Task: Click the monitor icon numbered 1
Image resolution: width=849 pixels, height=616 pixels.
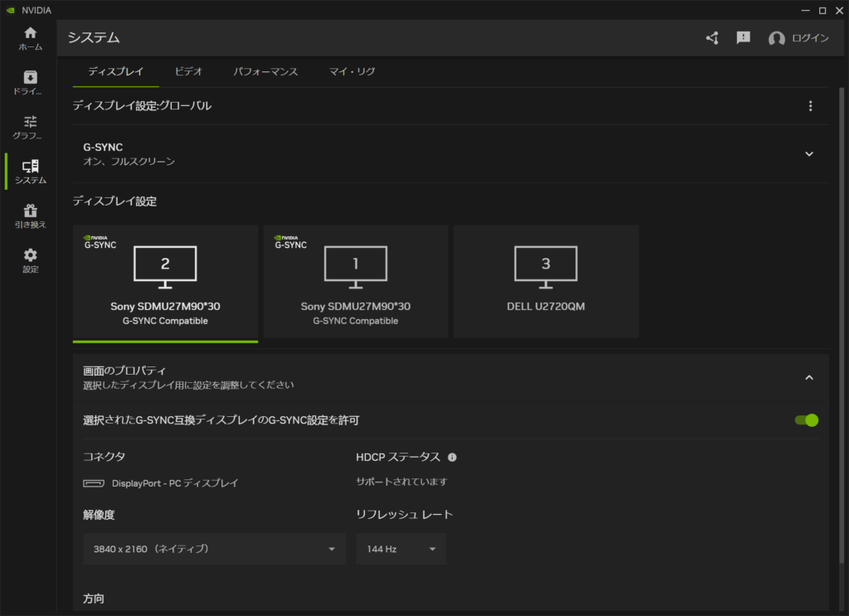Action: [356, 268]
